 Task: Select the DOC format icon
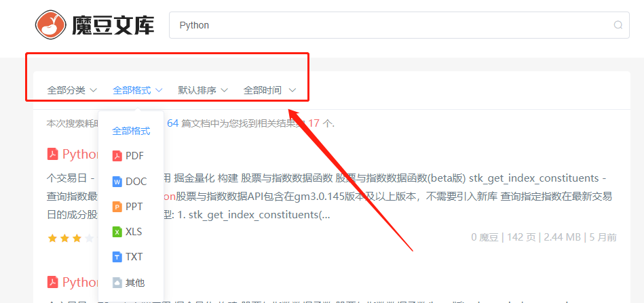pyautogui.click(x=117, y=182)
